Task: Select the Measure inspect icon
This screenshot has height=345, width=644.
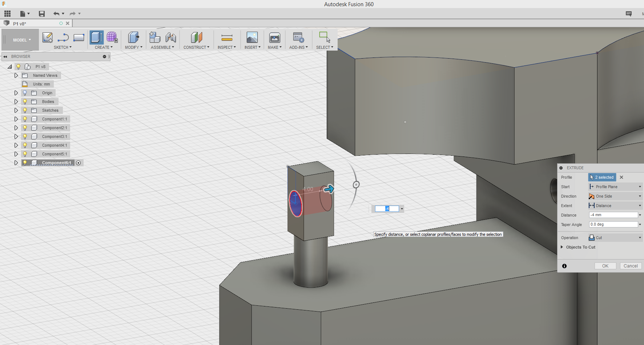Action: (x=227, y=37)
